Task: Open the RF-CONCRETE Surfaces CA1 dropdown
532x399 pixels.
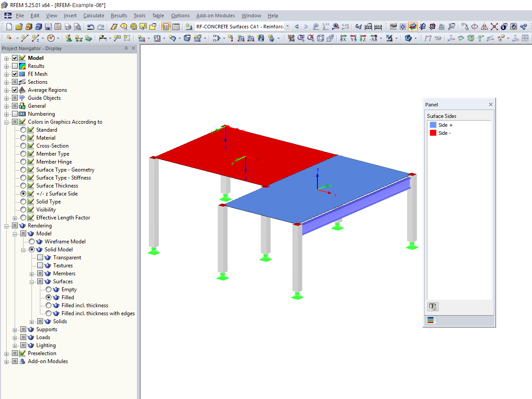Action: (287, 27)
